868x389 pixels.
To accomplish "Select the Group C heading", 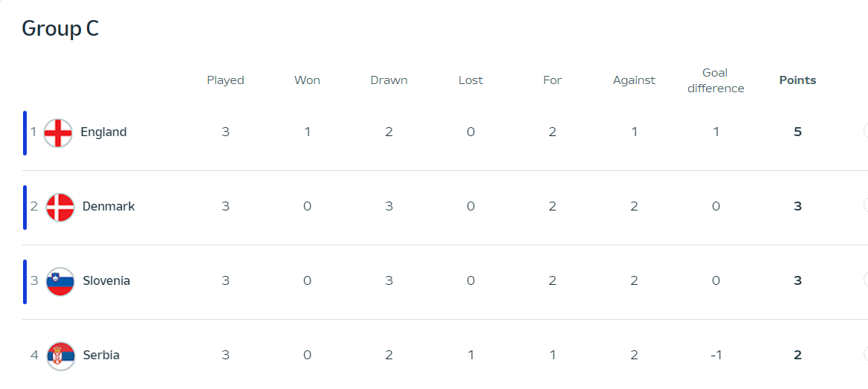I will (60, 29).
